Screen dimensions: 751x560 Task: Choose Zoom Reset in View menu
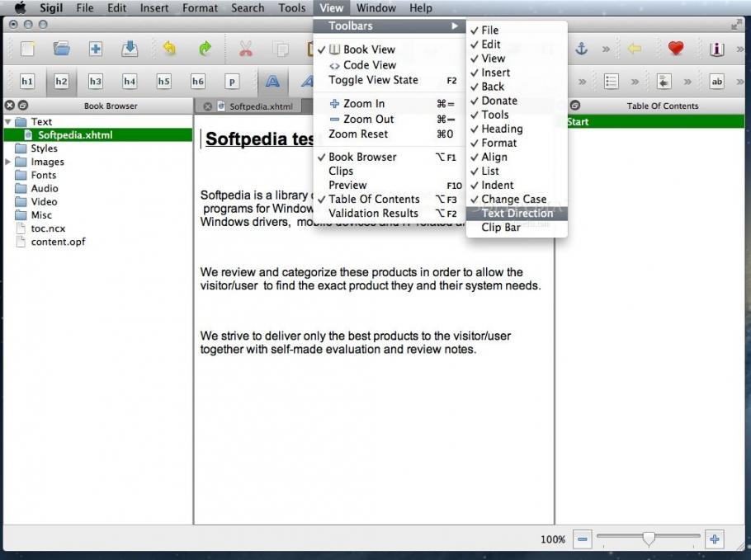coord(390,134)
